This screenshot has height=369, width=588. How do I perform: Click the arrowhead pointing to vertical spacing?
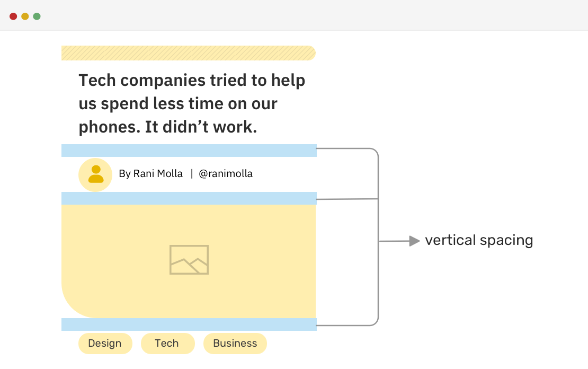coord(415,241)
